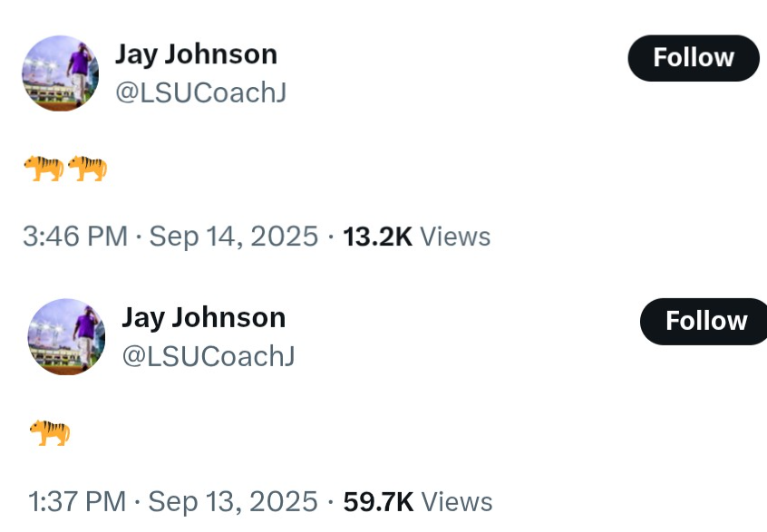Click the single tiger emoji in the bottom post
The width and height of the screenshot is (767, 532).
(x=49, y=432)
